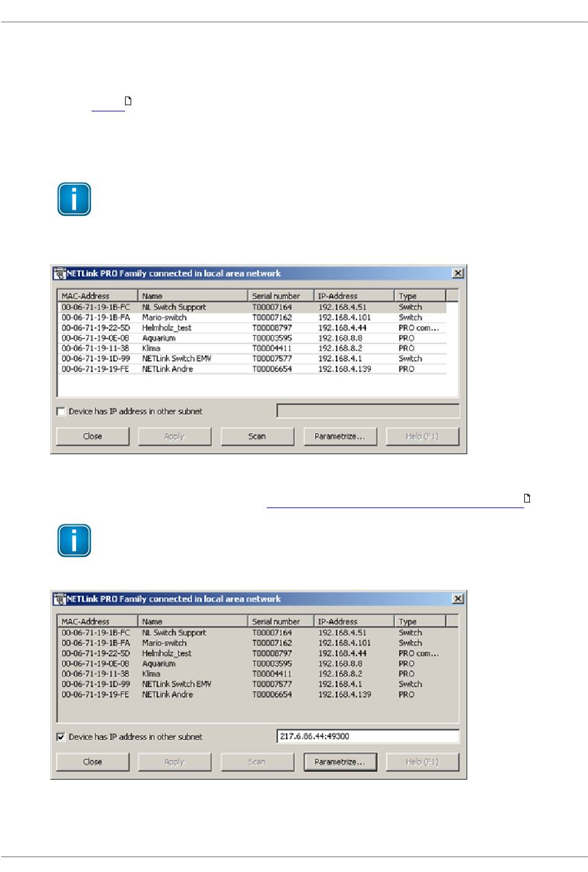Click the page icon after the long middle link
The width and height of the screenshot is (588, 872).
click(527, 498)
